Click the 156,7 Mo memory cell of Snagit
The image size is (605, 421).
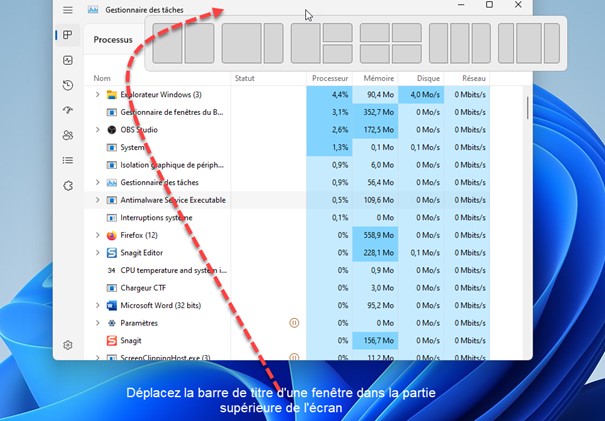pyautogui.click(x=376, y=340)
